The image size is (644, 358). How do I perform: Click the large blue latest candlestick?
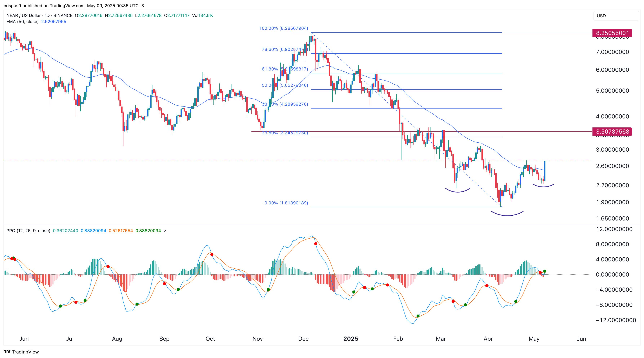[545, 171]
